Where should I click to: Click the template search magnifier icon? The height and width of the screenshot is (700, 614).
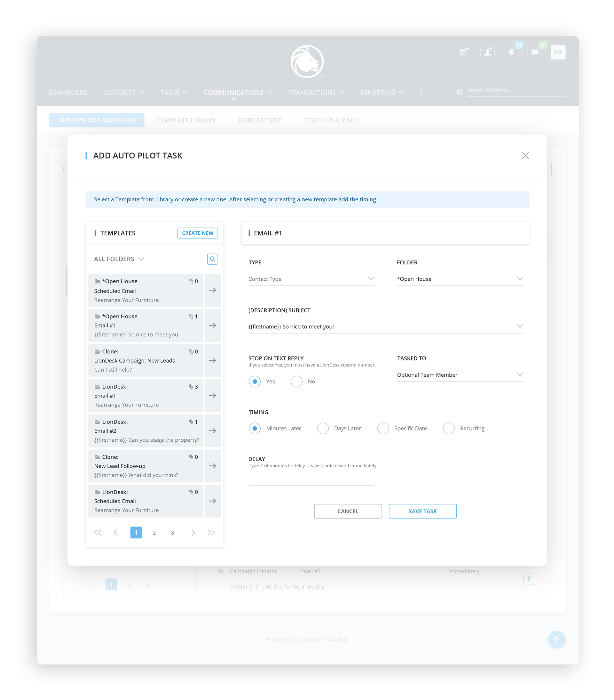(x=212, y=259)
